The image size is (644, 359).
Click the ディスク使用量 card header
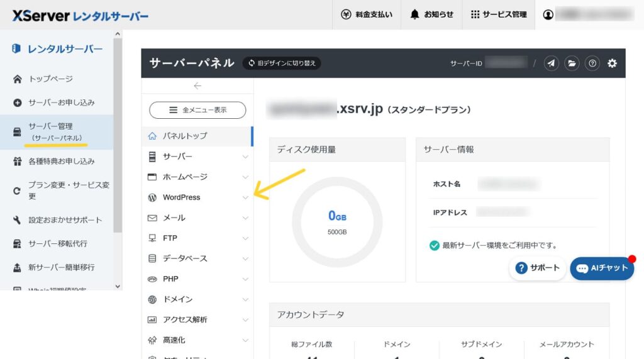pos(337,150)
